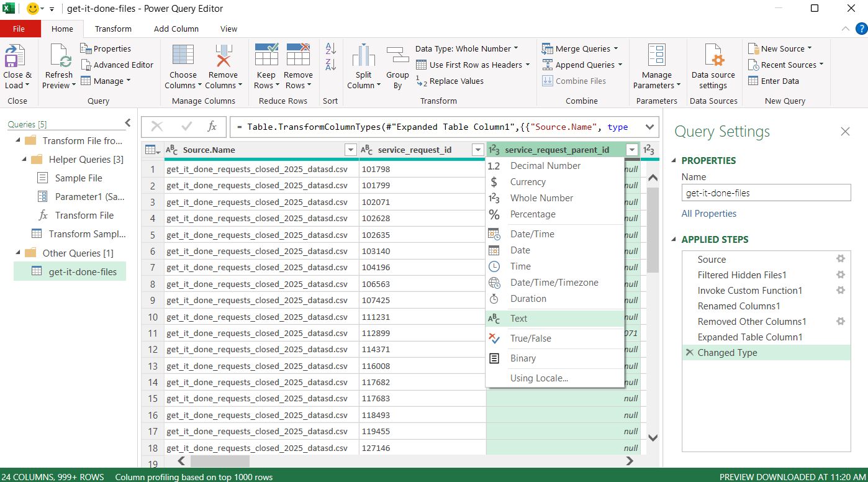868x482 pixels.
Task: Click the Remove Columns icon
Action: (223, 56)
